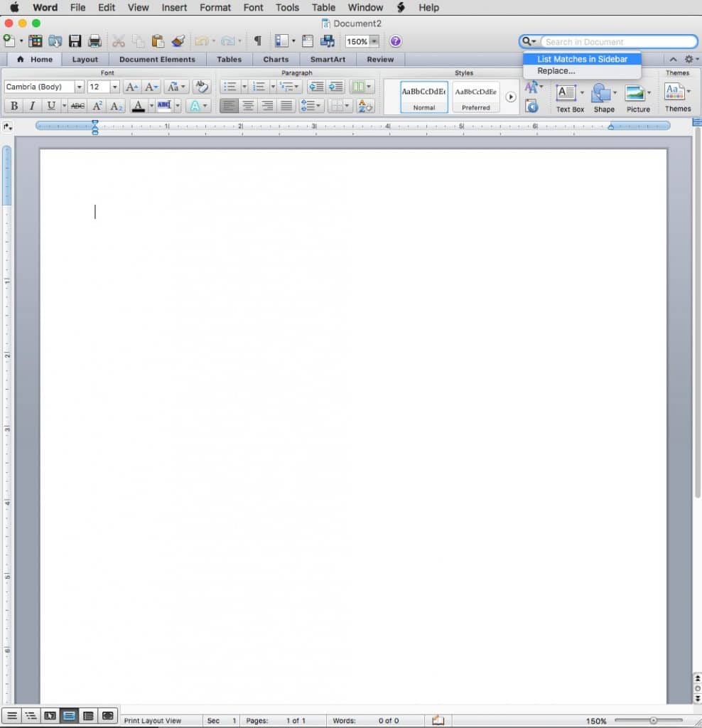The width and height of the screenshot is (702, 728).
Task: Apply the Normal style
Action: 424,97
